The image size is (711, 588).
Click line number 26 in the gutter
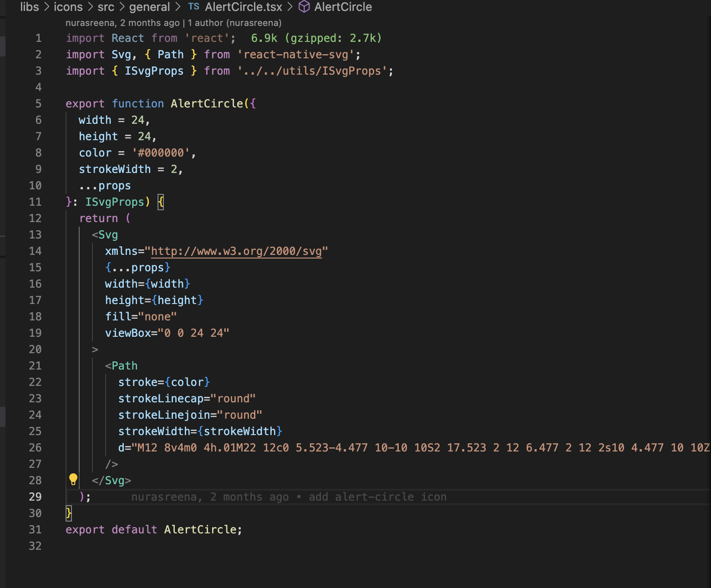(x=35, y=447)
